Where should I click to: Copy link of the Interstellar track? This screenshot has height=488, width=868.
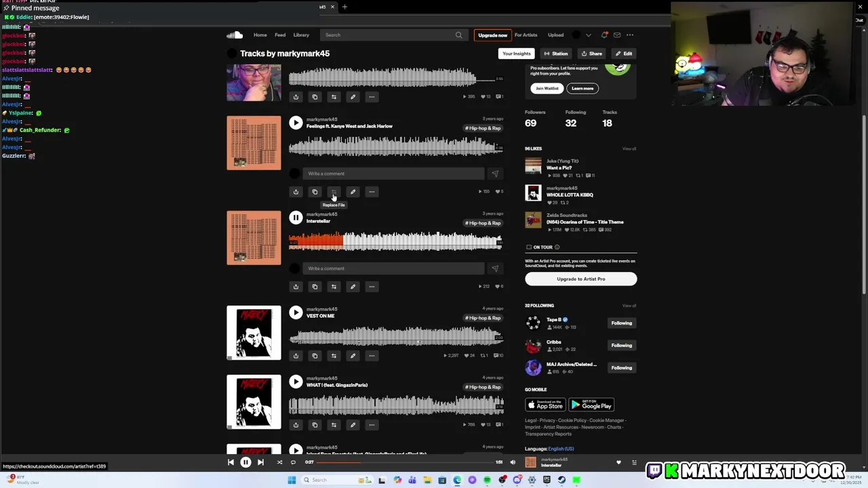tap(315, 287)
